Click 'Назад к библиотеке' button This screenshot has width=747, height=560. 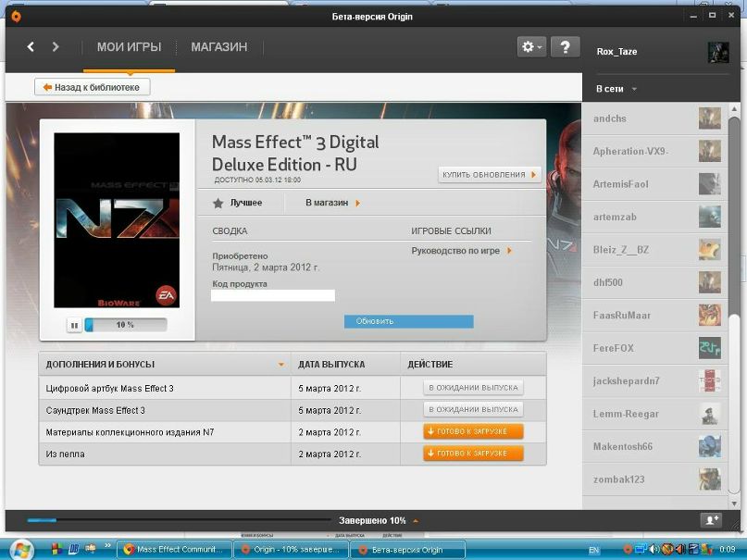93,87
